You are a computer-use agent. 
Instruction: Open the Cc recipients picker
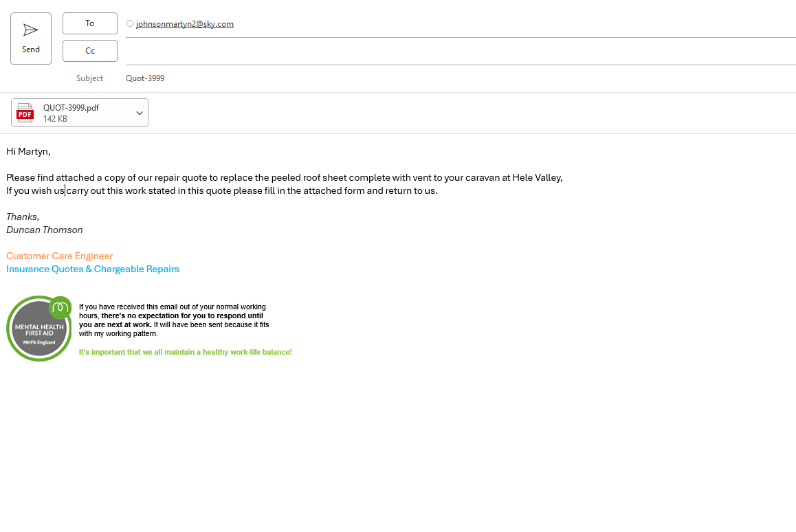[90, 51]
